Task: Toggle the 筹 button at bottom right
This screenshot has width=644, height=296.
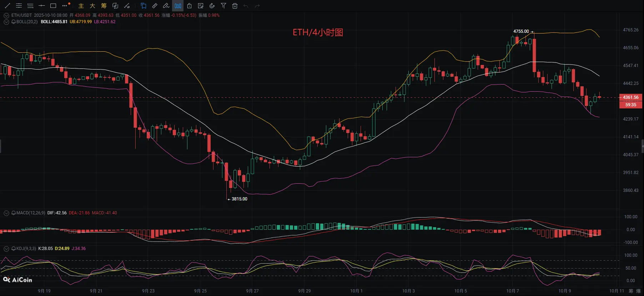Action: (x=631, y=291)
